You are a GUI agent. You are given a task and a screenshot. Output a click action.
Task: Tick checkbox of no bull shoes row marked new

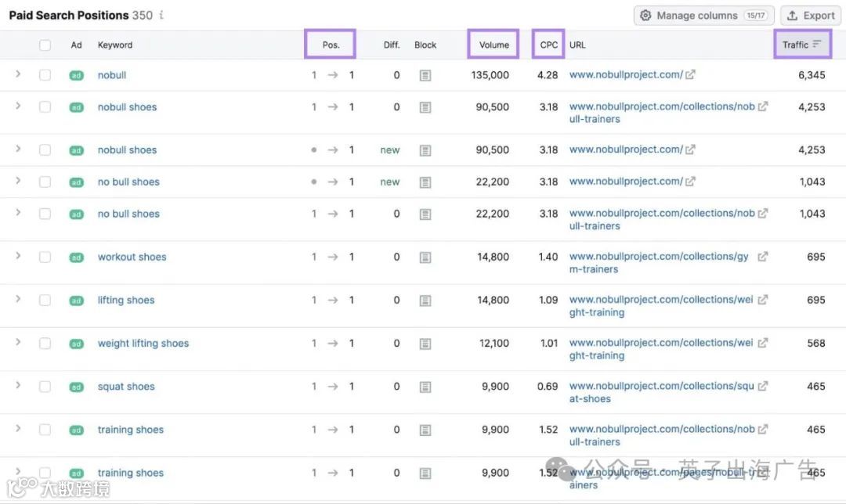point(45,182)
